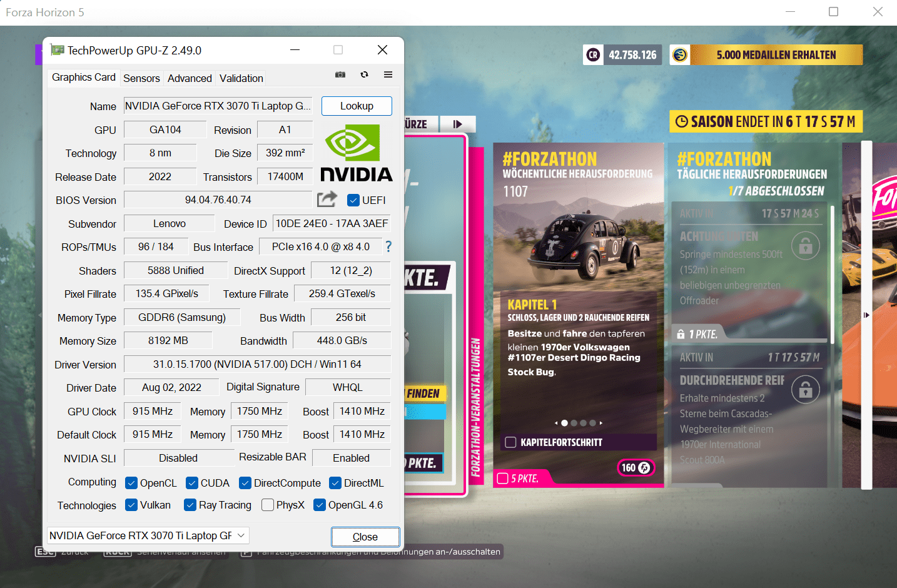Click the clock icon in Saison endet banner
This screenshot has width=897, height=588.
(681, 121)
